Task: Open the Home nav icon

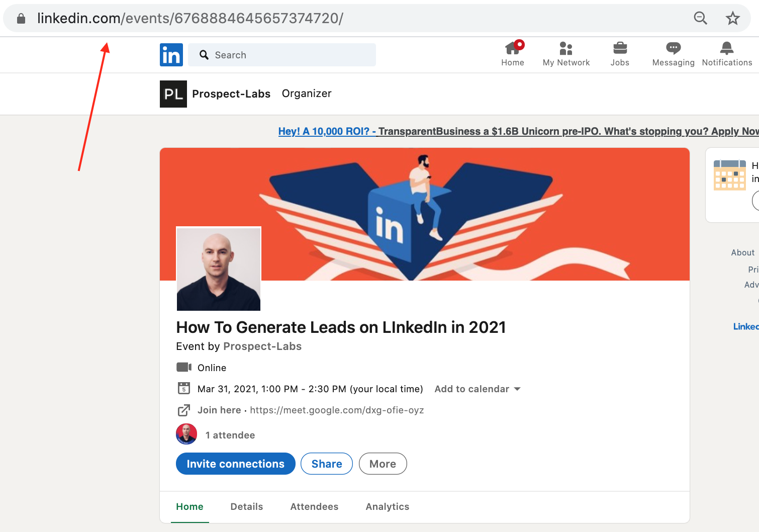Action: [513, 48]
